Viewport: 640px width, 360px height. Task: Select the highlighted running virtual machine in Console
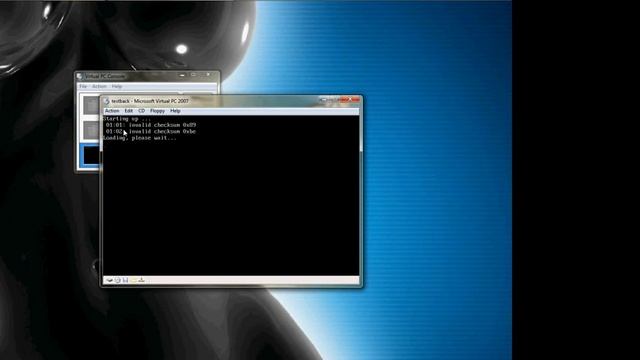pyautogui.click(x=90, y=156)
